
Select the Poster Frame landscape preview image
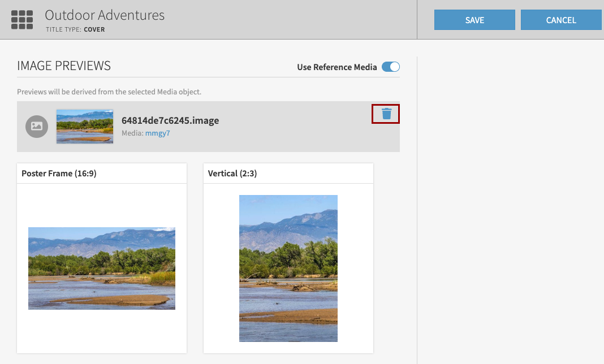[x=102, y=268]
